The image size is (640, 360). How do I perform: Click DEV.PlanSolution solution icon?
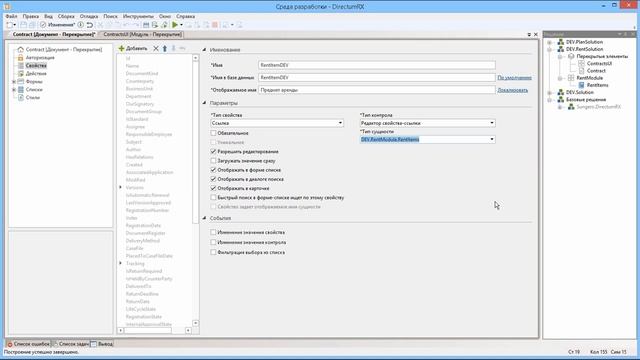[x=561, y=42]
